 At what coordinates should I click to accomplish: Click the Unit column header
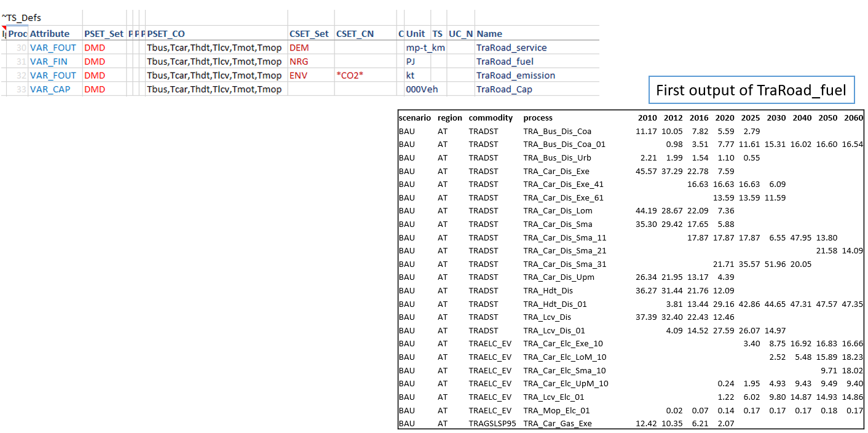416,34
